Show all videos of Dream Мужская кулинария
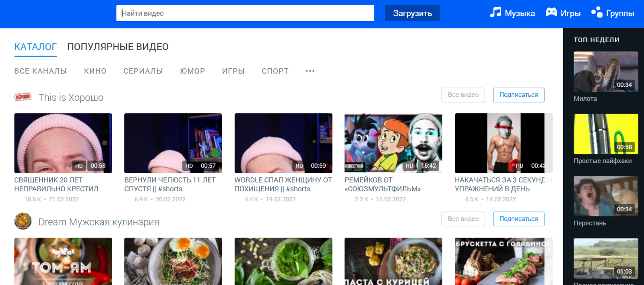Image resolution: width=644 pixels, height=285 pixels. click(x=463, y=219)
